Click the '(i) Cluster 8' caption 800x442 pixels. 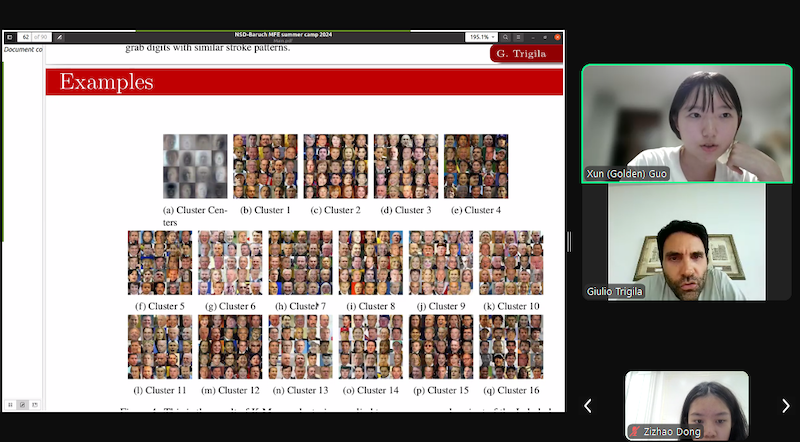(x=371, y=306)
